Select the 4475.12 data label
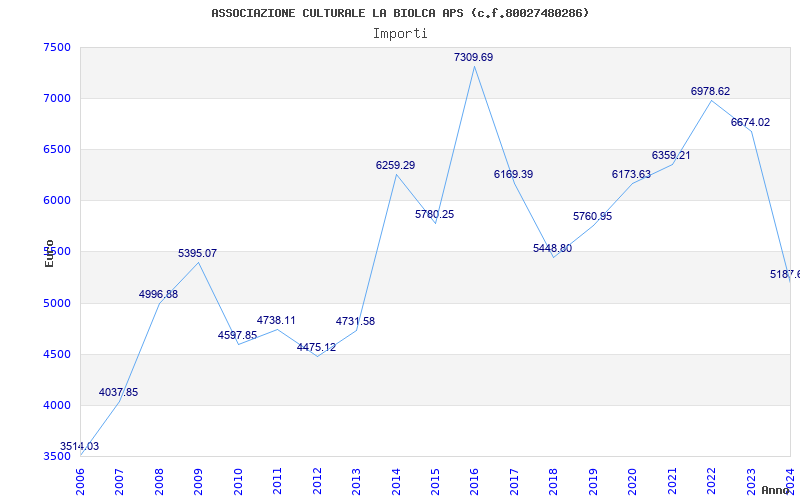The image size is (800, 500). [316, 347]
